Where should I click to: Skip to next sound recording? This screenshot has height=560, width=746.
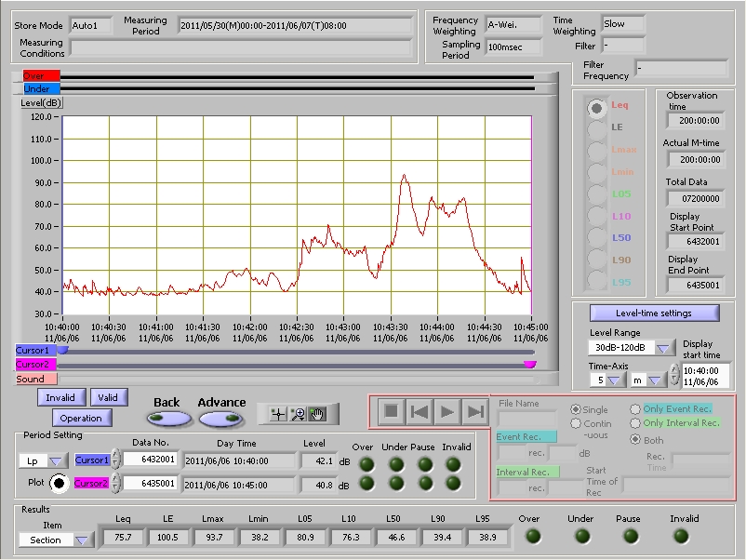[x=474, y=411]
